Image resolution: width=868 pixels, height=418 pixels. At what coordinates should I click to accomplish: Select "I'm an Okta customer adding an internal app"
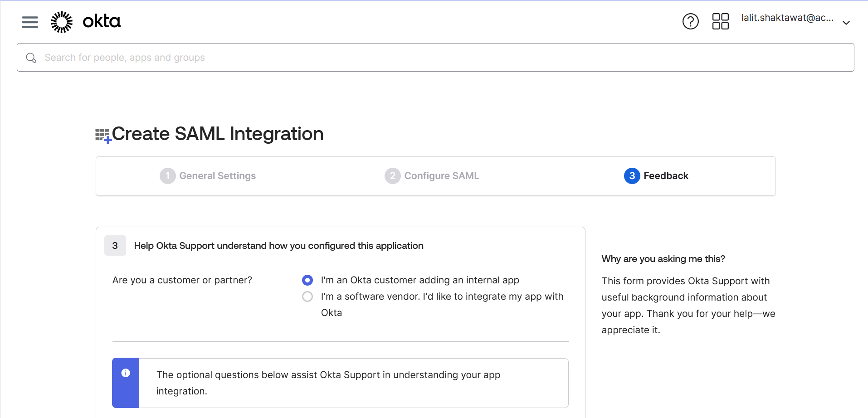coord(307,280)
